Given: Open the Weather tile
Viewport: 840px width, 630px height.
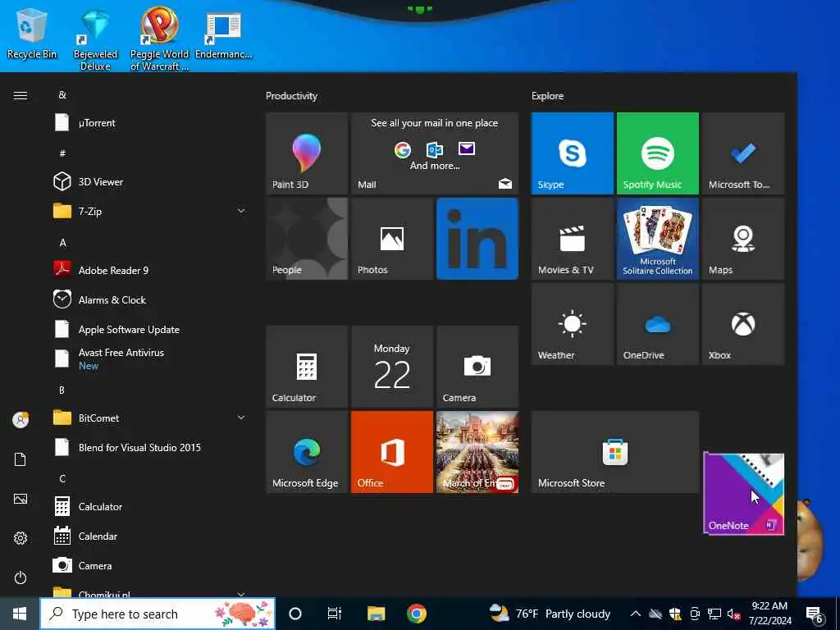Looking at the screenshot, I should coord(572,323).
